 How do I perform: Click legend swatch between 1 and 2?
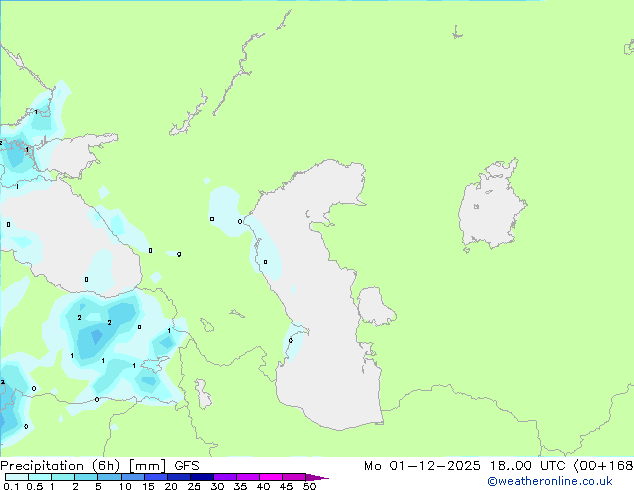pyautogui.click(x=63, y=477)
